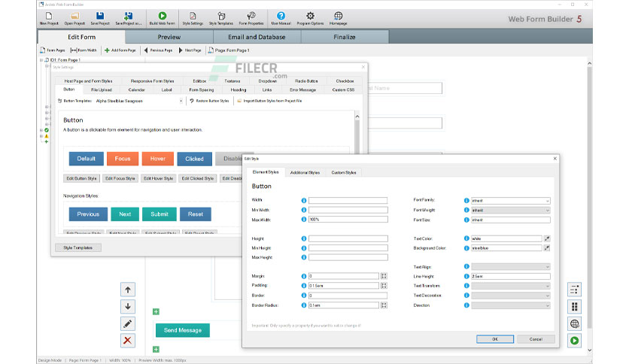
Task: Open the Responsive Form Styles tab
Action: point(153,81)
